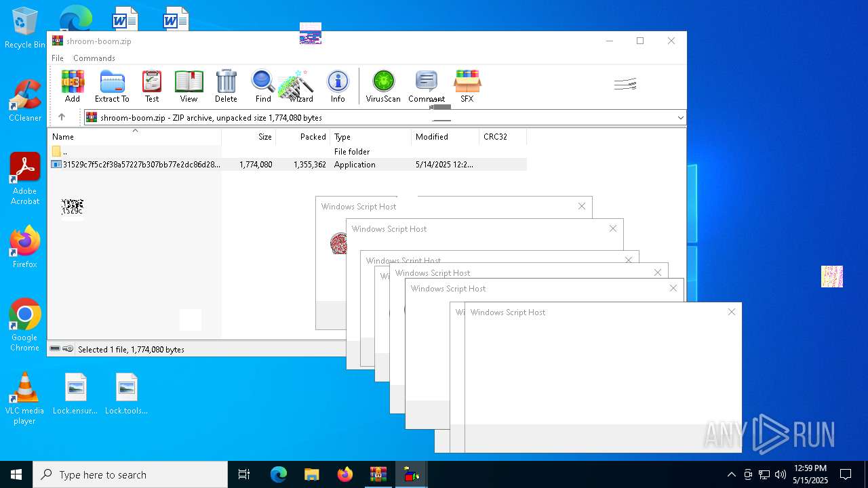This screenshot has width=868, height=488.
Task: Click the Comment toolbar icon
Action: pos(427,86)
